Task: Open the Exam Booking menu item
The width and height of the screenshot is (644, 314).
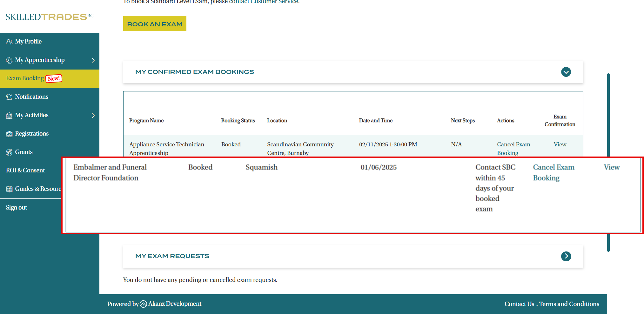Action: pos(25,78)
